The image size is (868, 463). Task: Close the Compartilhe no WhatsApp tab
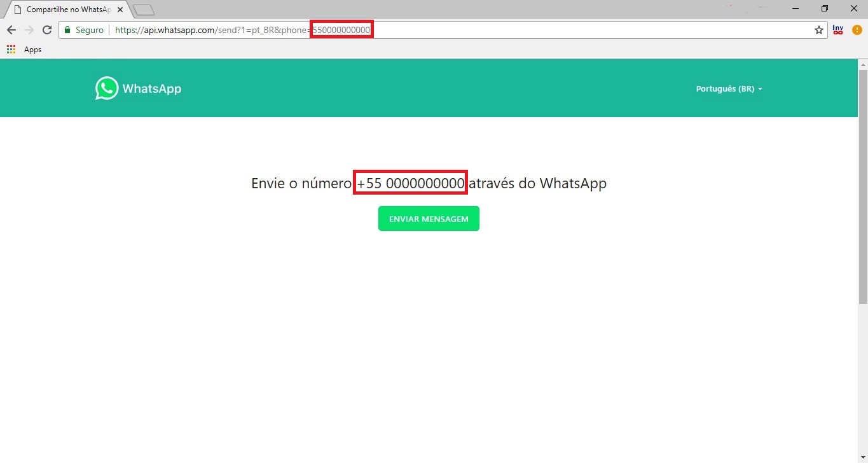120,10
